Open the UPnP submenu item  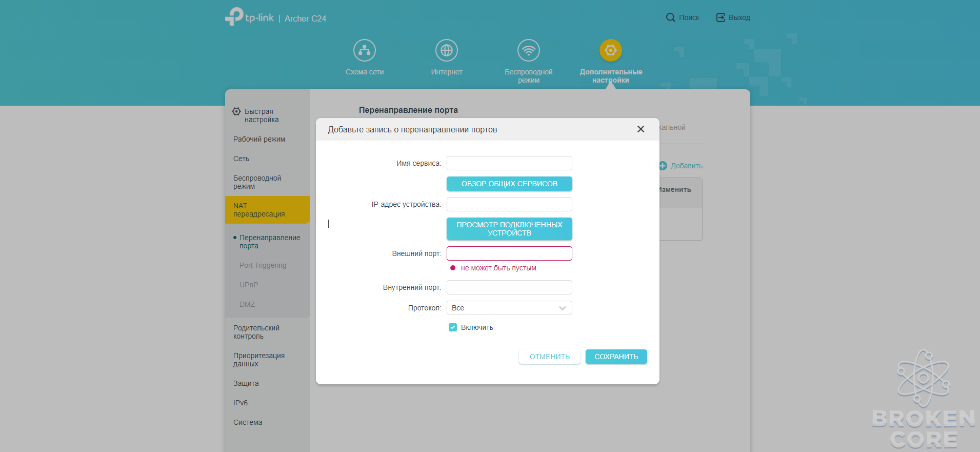[x=249, y=285]
